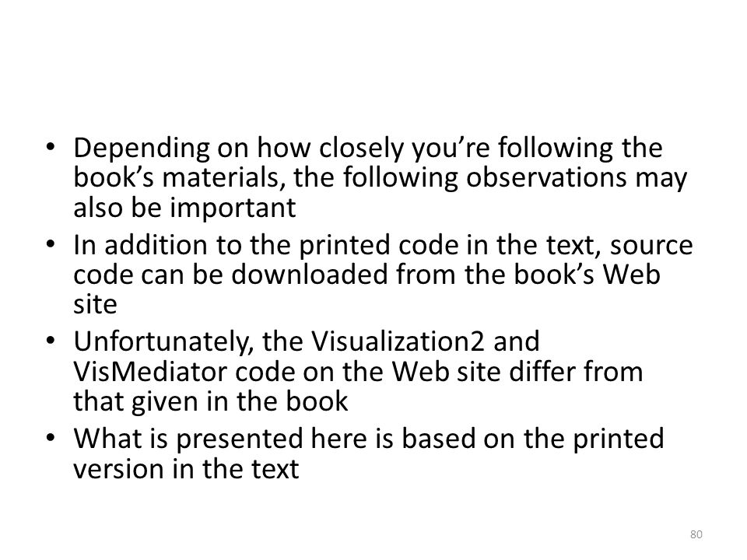This screenshot has width=747, height=560.
Task: Click the word "presented" in last bullet
Action: (x=240, y=439)
